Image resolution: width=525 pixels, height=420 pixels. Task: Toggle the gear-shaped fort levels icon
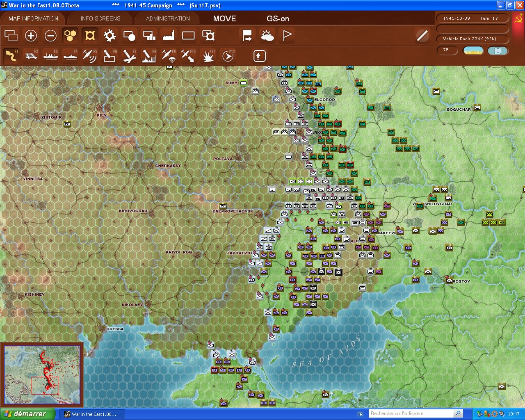[x=110, y=36]
